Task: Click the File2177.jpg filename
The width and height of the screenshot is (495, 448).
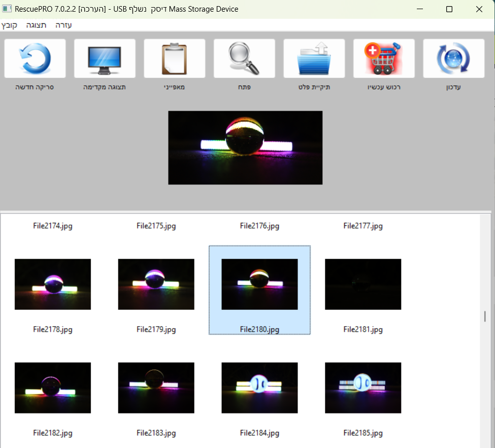Action: pos(363,226)
